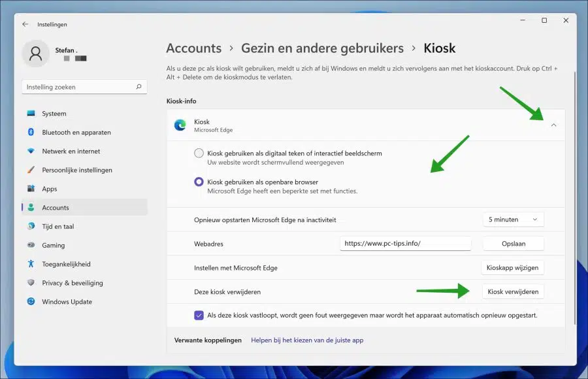Open Toegankelijkheid settings category

(84, 264)
